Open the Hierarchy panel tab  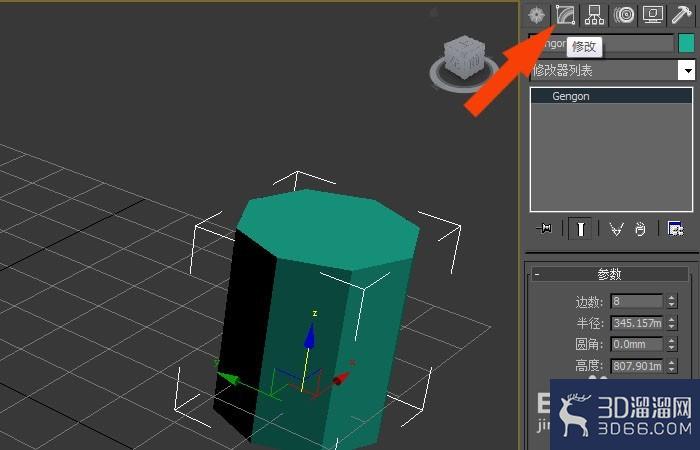tap(594, 15)
